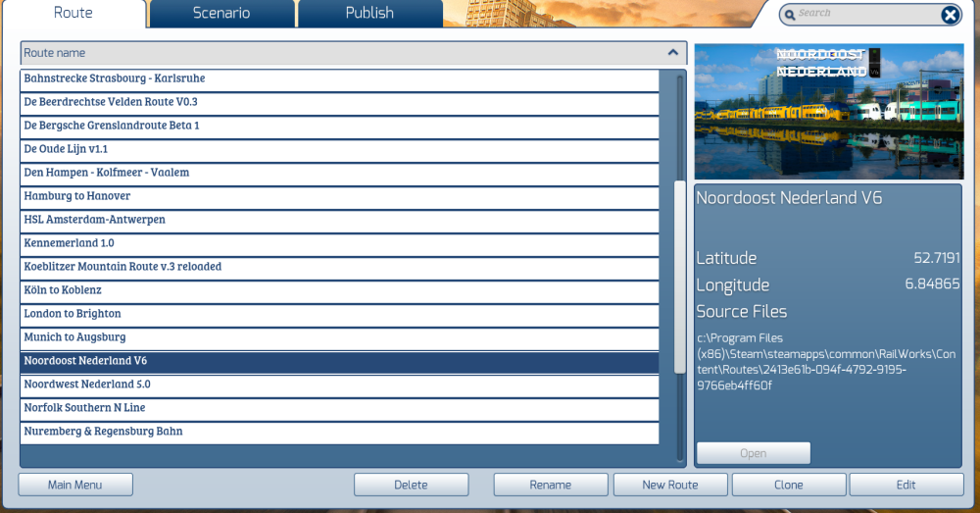Switch to the Scenario tab
This screenshot has width=980, height=513.
click(x=221, y=14)
